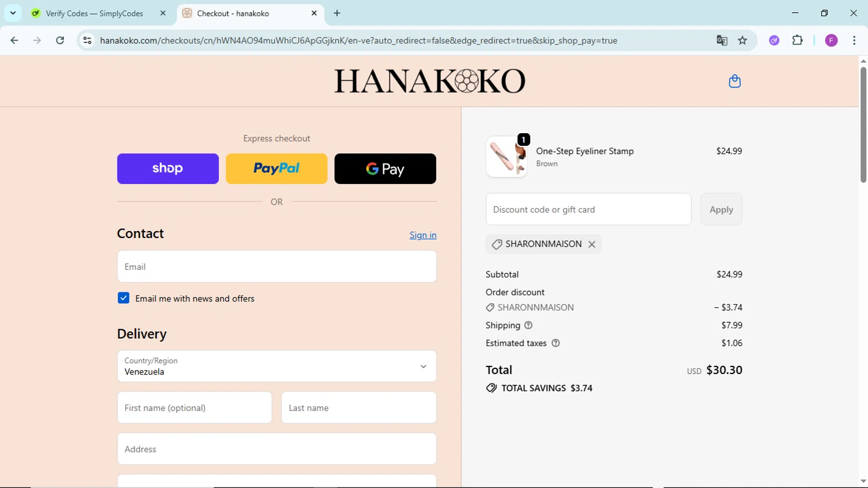868x488 pixels.
Task: Go back to previous page
Action: click(14, 41)
